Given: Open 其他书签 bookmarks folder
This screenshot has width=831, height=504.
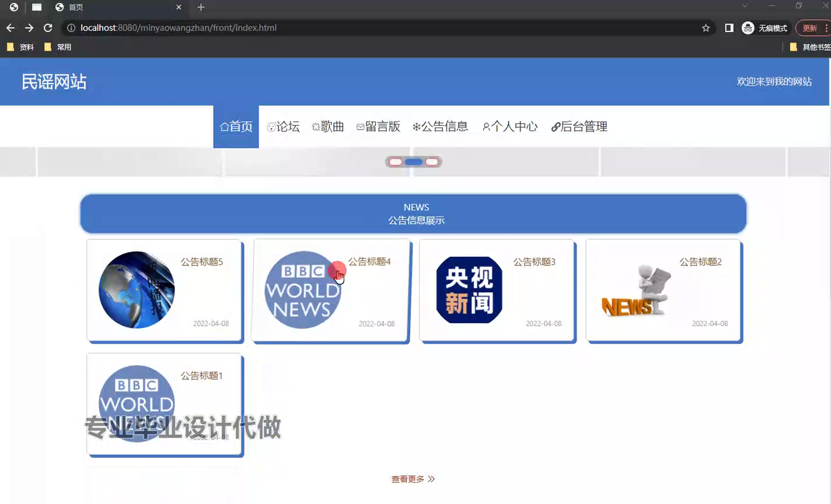Looking at the screenshot, I should [x=811, y=47].
